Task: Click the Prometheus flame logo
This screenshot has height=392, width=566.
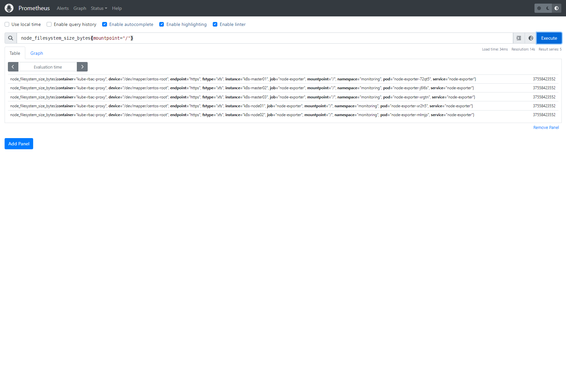Action: tap(9, 8)
